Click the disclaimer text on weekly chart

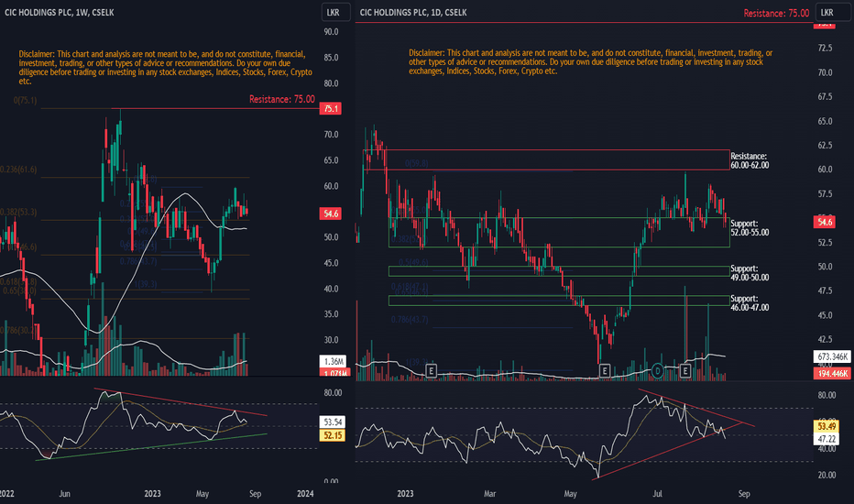[166, 68]
